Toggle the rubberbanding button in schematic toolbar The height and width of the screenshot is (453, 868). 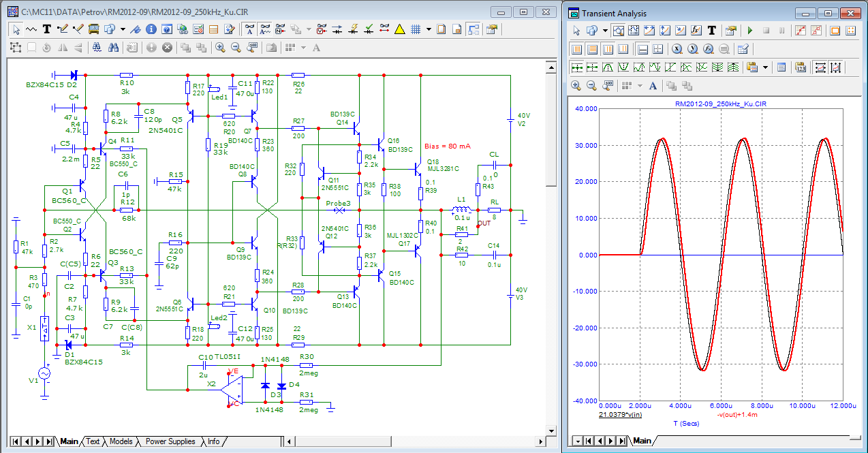[x=474, y=29]
